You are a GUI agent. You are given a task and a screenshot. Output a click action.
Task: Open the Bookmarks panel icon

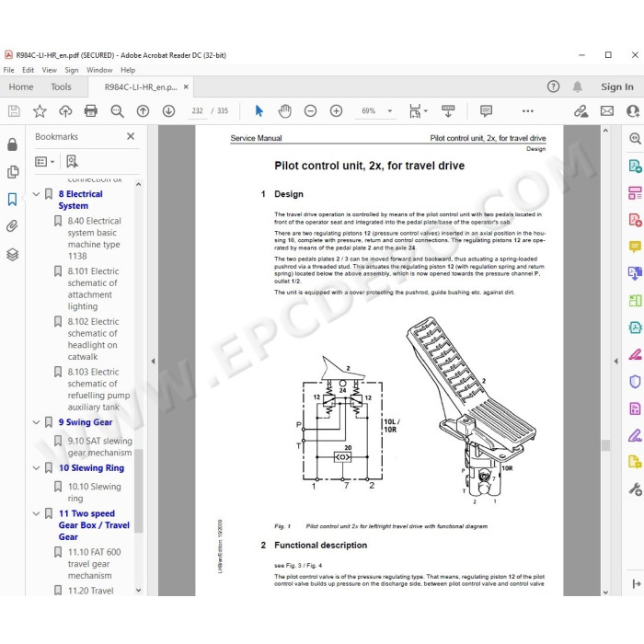point(12,200)
